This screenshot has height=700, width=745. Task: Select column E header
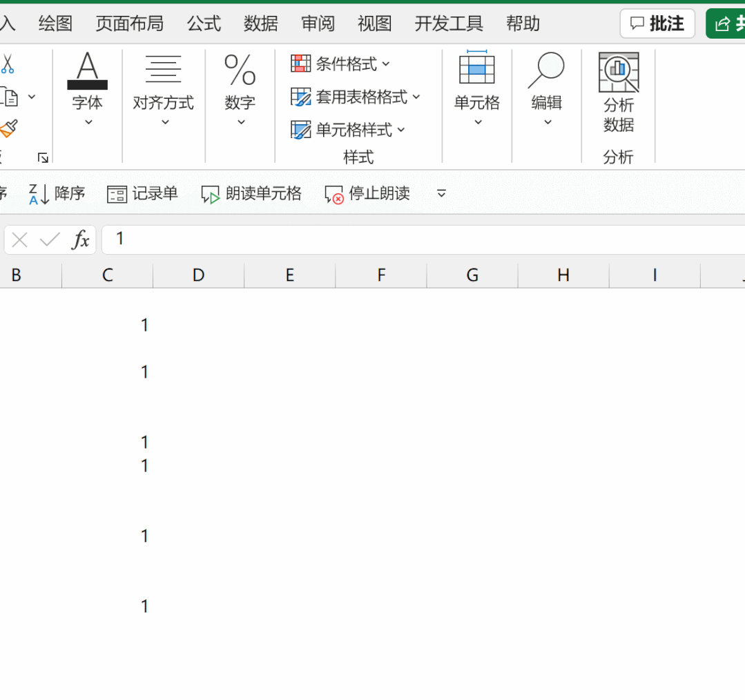pos(290,275)
